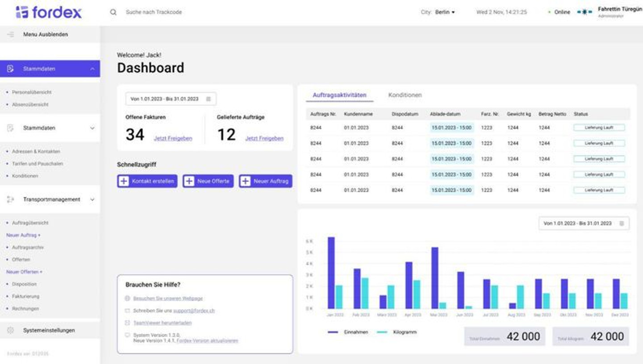This screenshot has width=643, height=364.
Task: Switch to the Konditionen tab
Action: (x=405, y=95)
